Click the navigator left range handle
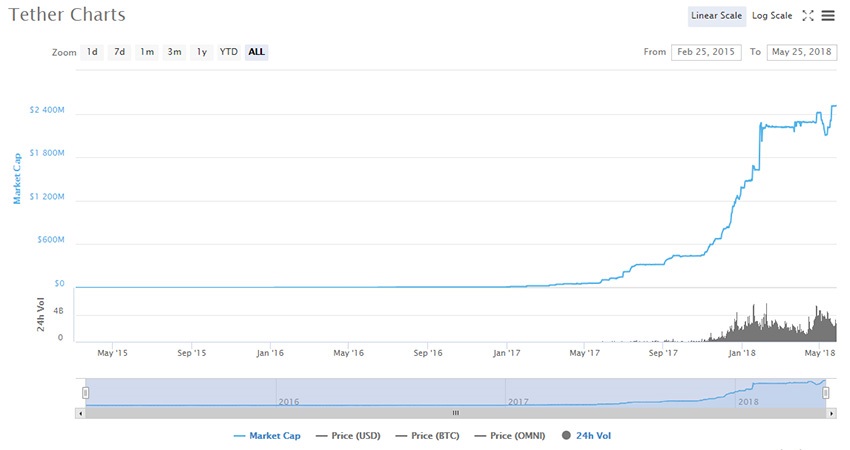Viewport: 850px width, 450px height. [x=86, y=392]
